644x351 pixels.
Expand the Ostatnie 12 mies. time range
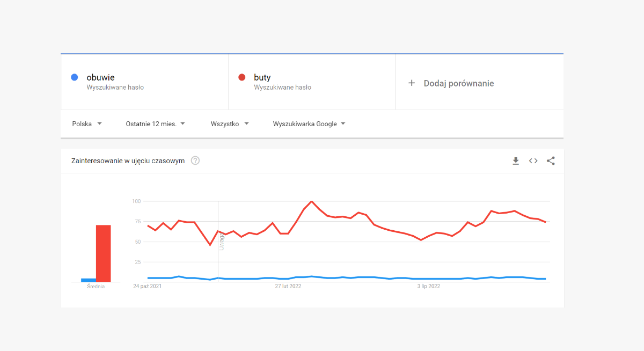(156, 124)
